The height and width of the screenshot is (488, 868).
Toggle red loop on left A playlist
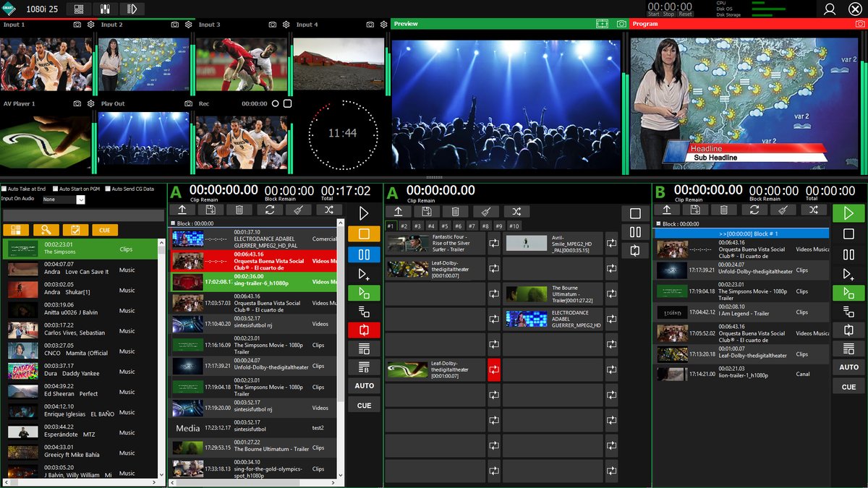pos(364,330)
